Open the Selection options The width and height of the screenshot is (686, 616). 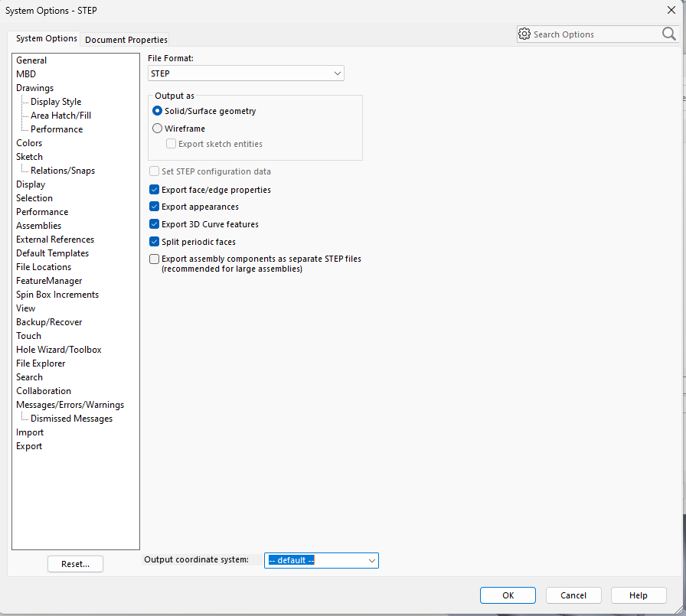coord(34,198)
